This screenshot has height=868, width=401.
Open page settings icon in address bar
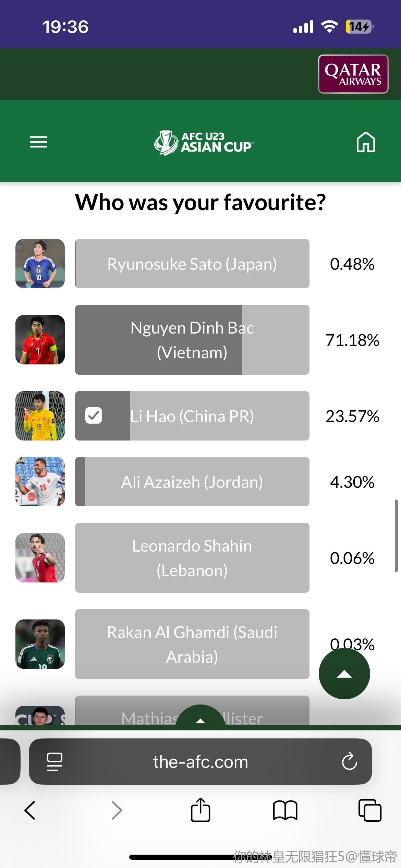click(x=54, y=761)
